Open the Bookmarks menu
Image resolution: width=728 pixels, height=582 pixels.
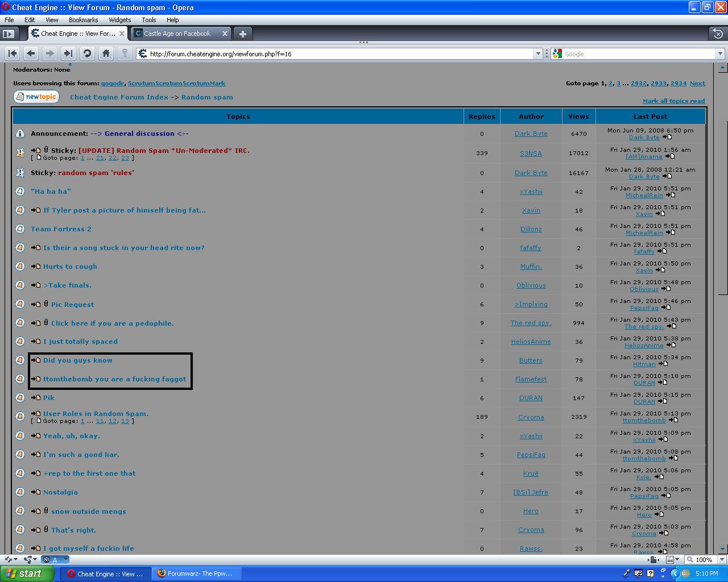coord(84,19)
